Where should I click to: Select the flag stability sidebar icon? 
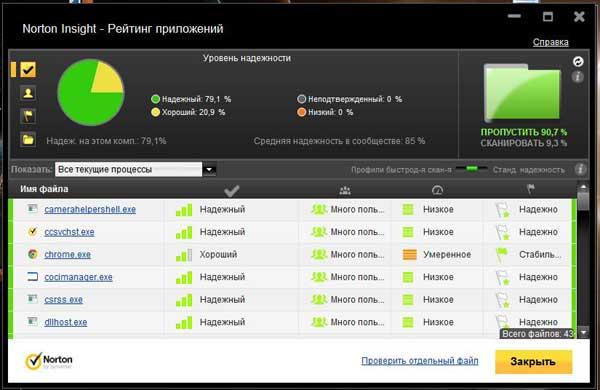click(x=28, y=116)
